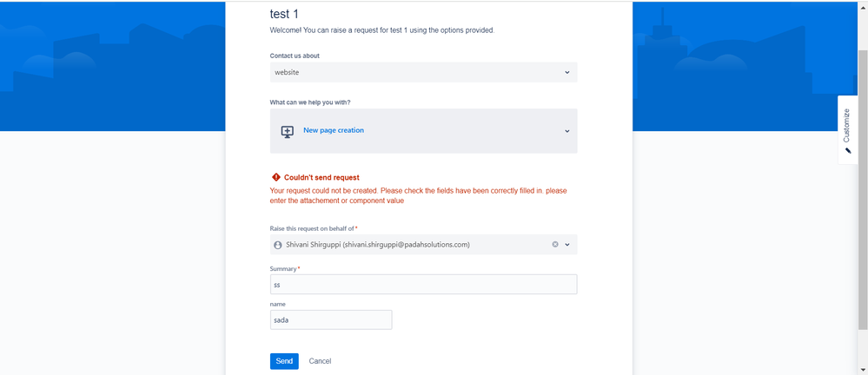Click the Couldn't send request error heading
Screen dimensions: 868x375
point(321,178)
